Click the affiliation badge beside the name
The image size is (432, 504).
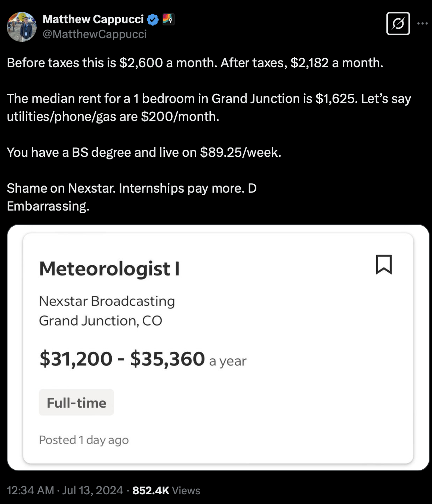[168, 19]
